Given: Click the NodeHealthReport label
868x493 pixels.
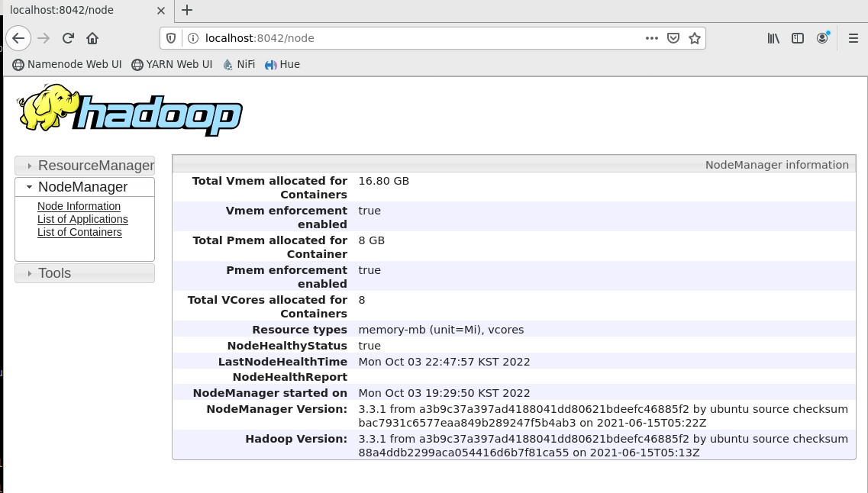Looking at the screenshot, I should click(x=289, y=377).
